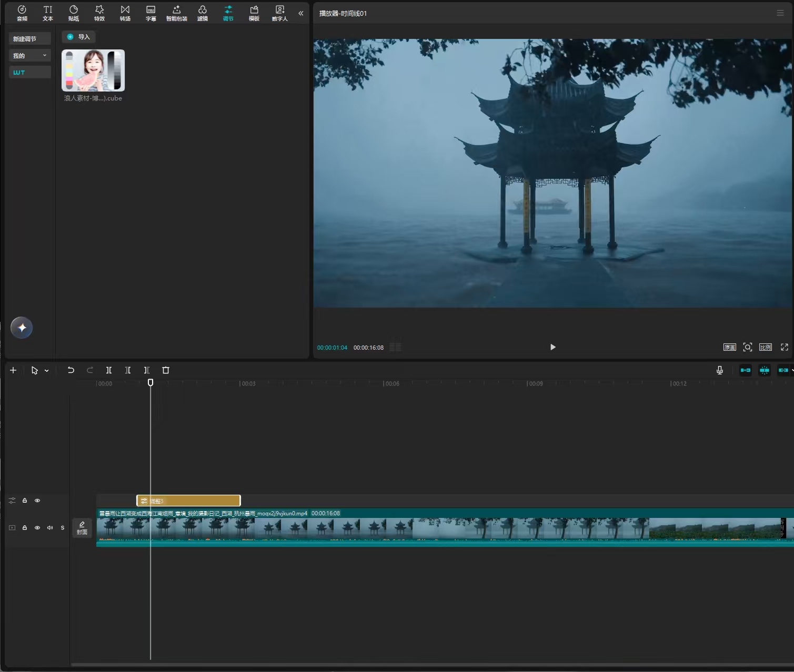Click the 导入 import button
Viewport: 794px width, 672px height.
tap(79, 37)
